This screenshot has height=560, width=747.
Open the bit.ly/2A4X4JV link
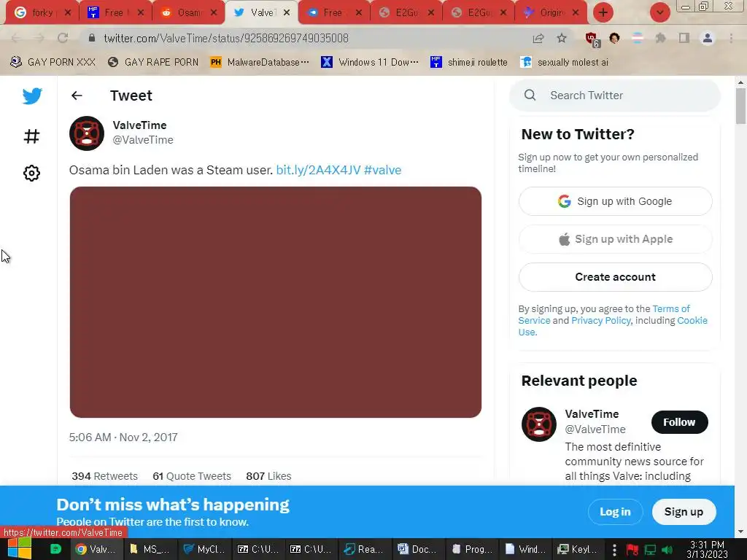318,170
